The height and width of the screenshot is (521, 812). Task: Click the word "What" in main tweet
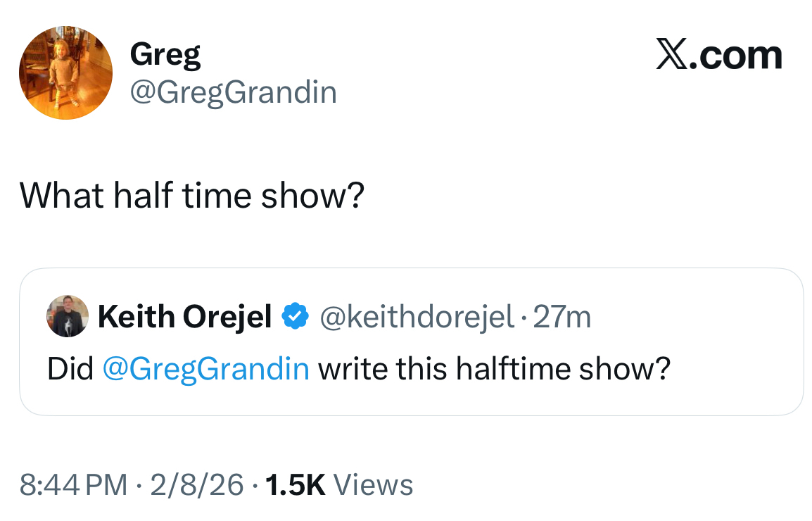62,195
